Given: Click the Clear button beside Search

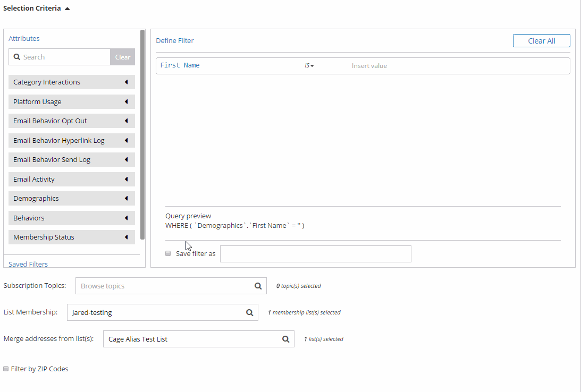Looking at the screenshot, I should tap(123, 57).
